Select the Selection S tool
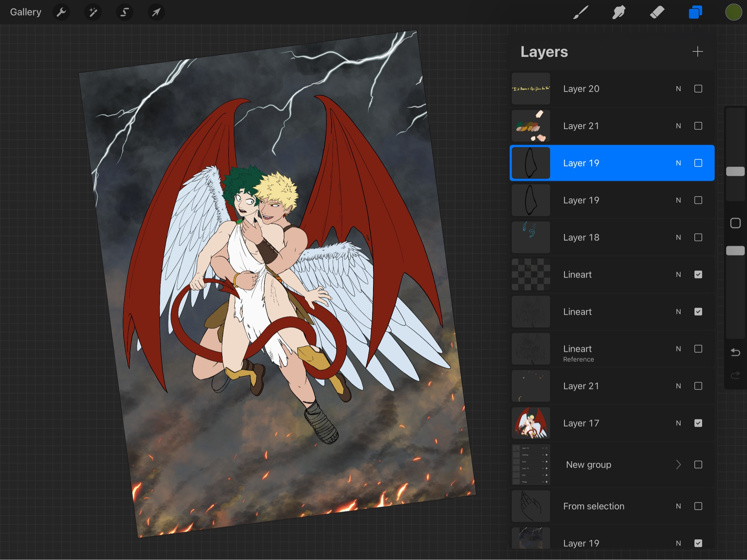The width and height of the screenshot is (747, 560). (x=124, y=12)
